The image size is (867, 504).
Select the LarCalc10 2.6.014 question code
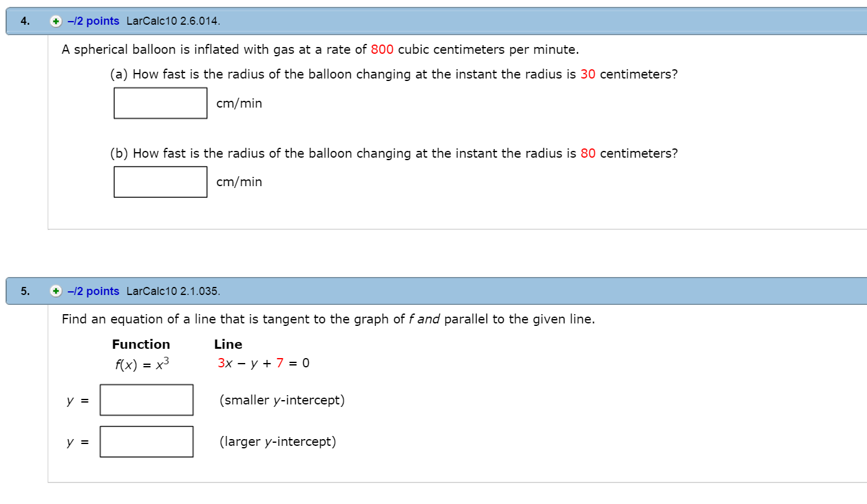[173, 21]
